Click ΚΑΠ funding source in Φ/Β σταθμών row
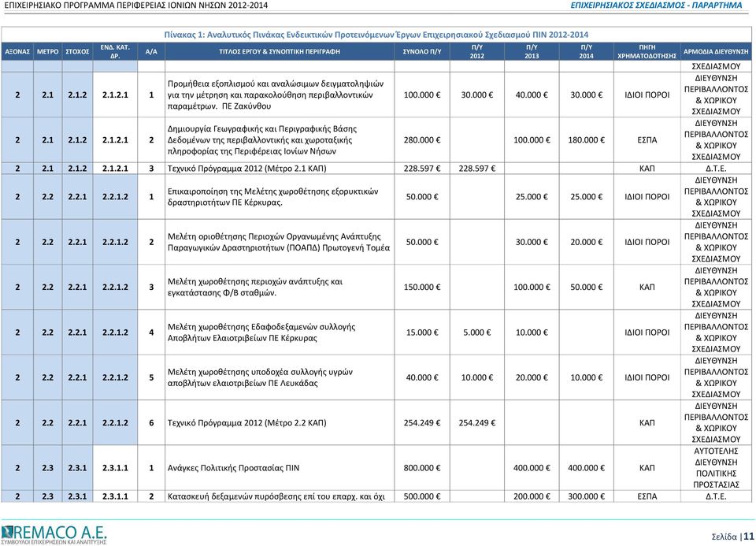Image resolution: width=756 pixels, height=546 pixels. 647,287
